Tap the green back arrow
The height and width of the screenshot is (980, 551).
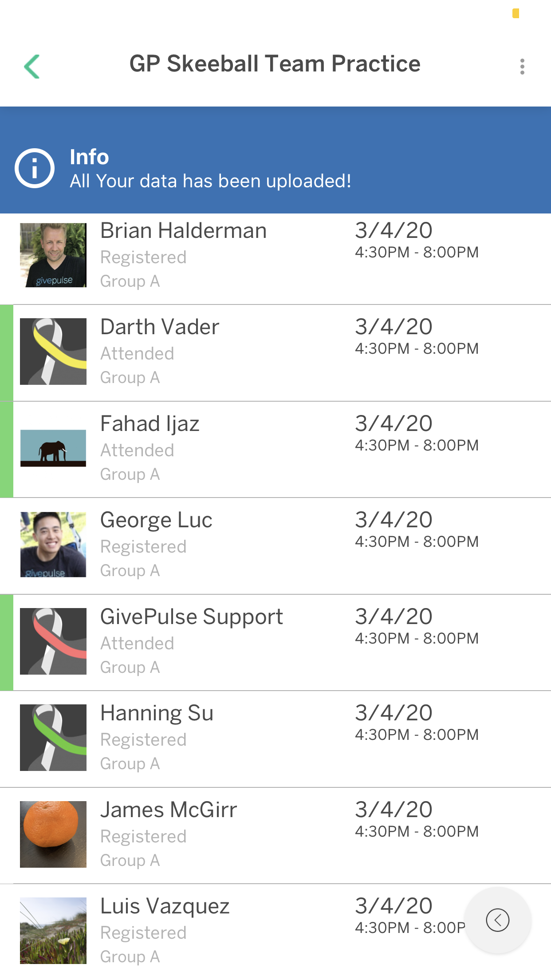click(x=32, y=67)
